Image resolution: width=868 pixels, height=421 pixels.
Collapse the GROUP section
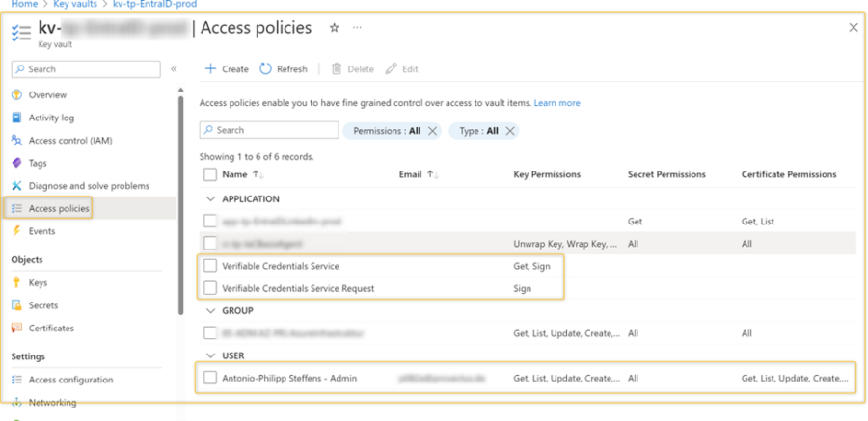[210, 310]
